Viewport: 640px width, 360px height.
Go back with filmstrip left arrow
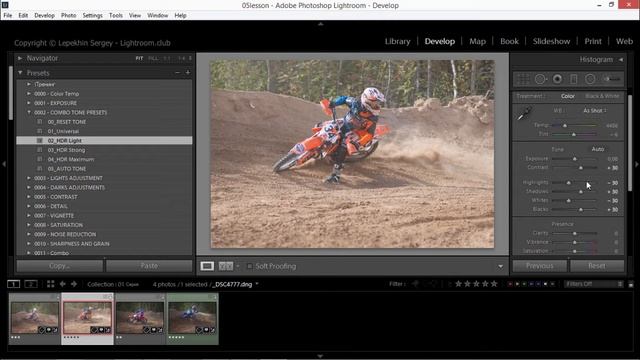pyautogui.click(x=63, y=284)
